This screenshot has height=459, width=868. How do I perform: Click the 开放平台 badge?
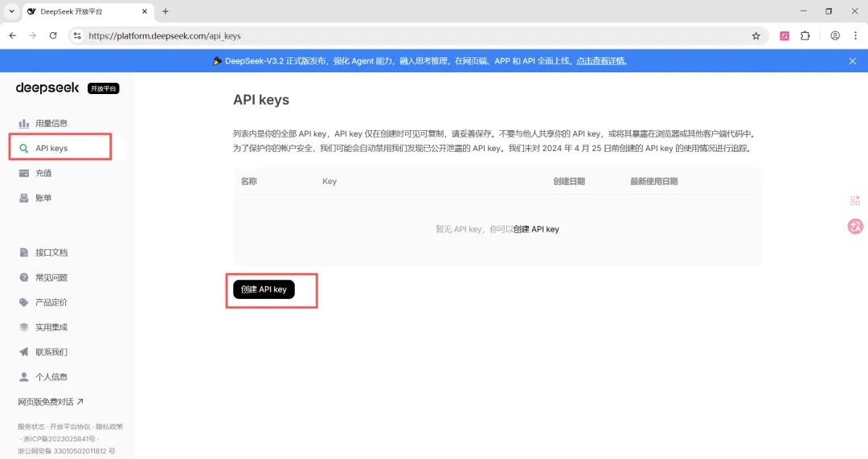(x=104, y=88)
